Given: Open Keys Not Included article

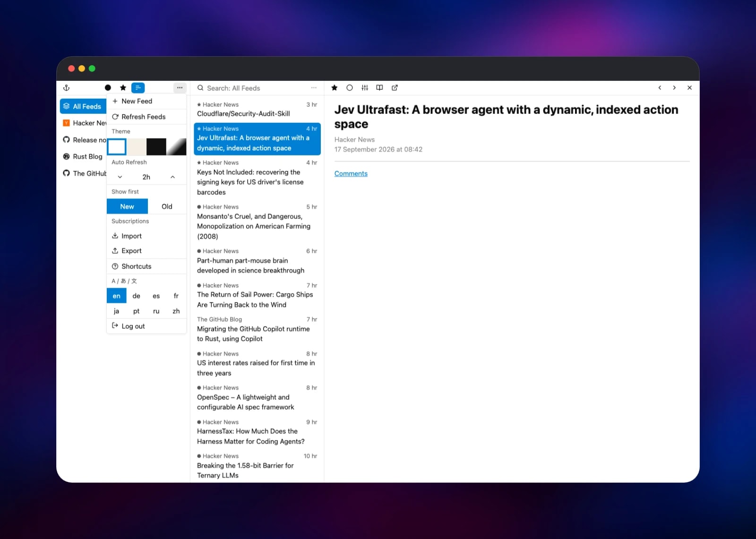Looking at the screenshot, I should click(257, 178).
